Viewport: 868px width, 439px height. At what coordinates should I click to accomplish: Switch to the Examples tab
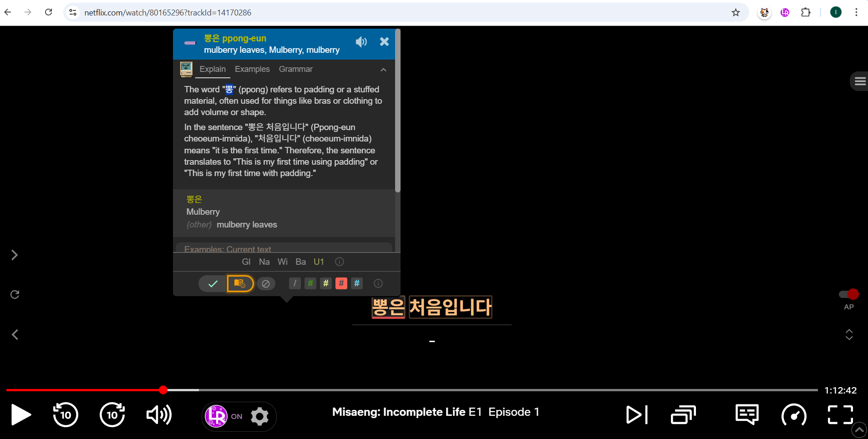click(252, 69)
